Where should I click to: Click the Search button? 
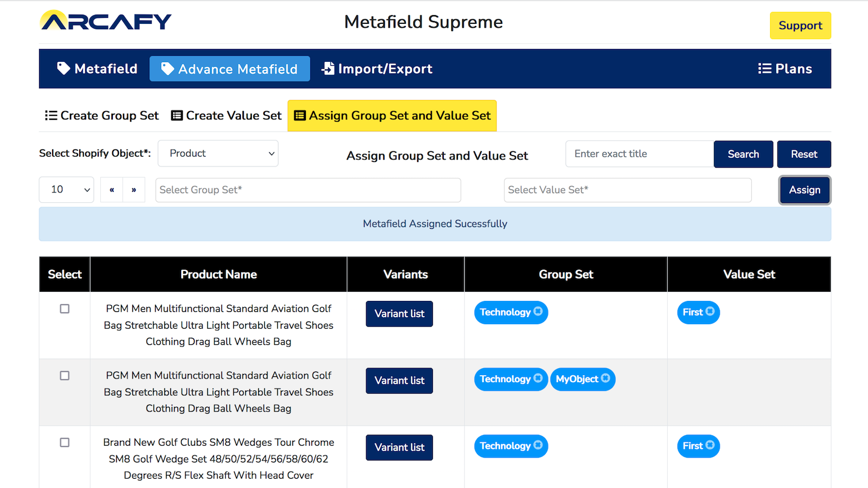743,154
